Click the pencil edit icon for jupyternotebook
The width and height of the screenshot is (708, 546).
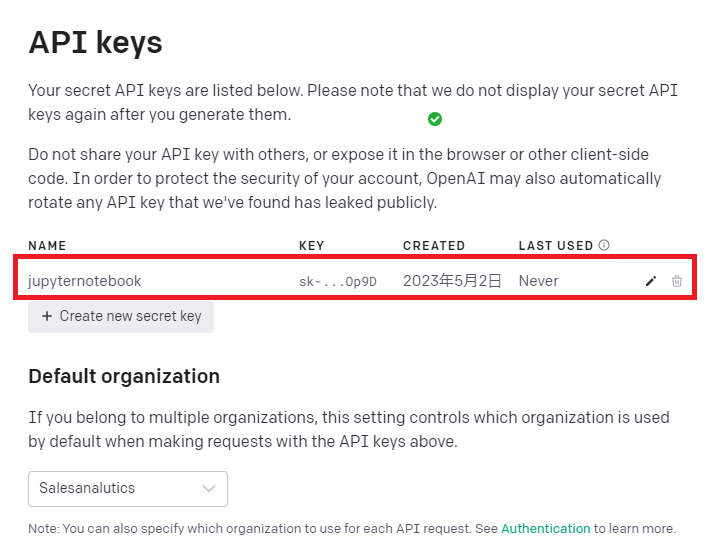pyautogui.click(x=651, y=281)
